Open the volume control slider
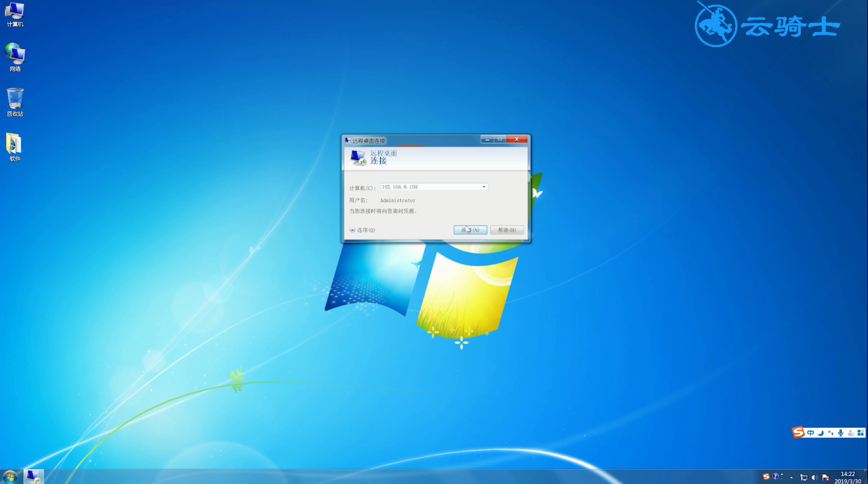The width and height of the screenshot is (868, 484). coord(813,477)
